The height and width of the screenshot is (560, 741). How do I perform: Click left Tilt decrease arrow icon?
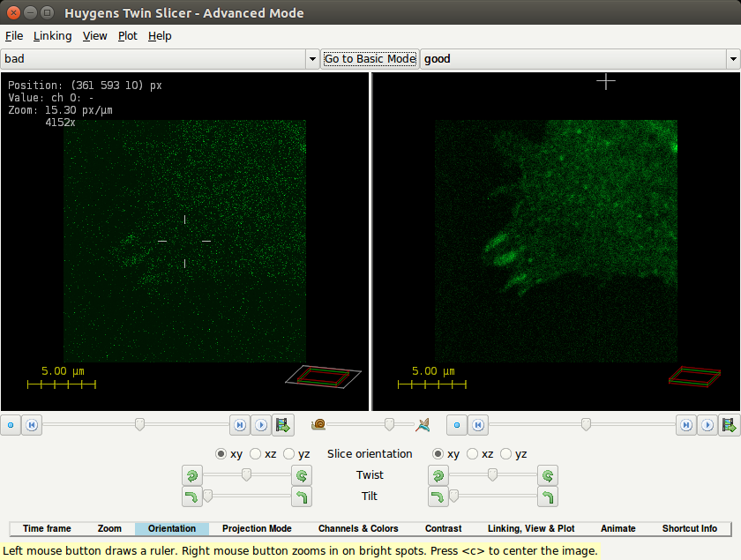pyautogui.click(x=191, y=497)
